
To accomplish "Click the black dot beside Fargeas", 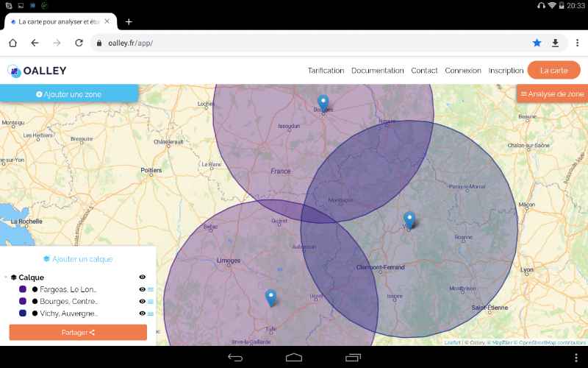I will 35,289.
